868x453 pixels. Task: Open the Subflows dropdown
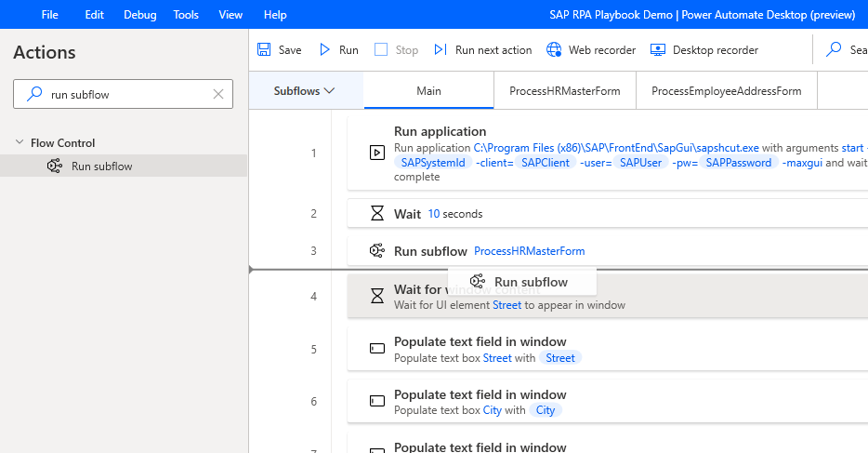pos(304,91)
